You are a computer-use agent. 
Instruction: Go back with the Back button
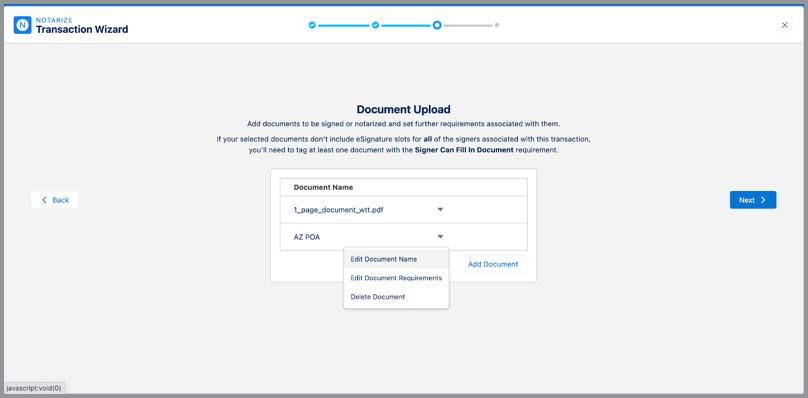(55, 200)
